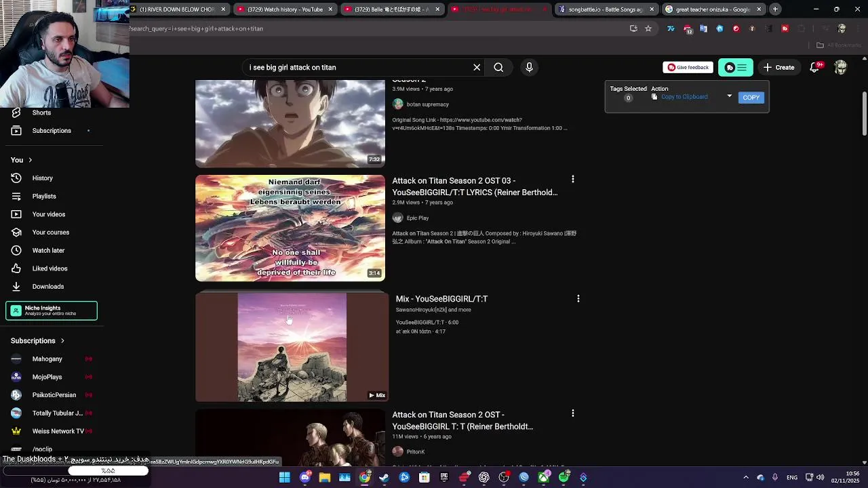Click the blue COPY button
Screen dimensions: 868x488
pyautogui.click(x=751, y=97)
